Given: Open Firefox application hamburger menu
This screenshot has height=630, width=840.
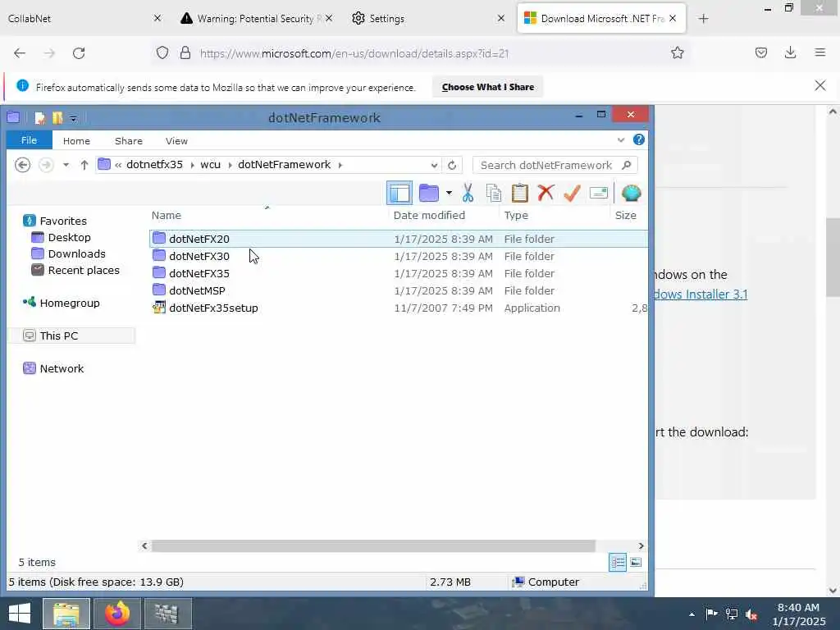Looking at the screenshot, I should [x=819, y=52].
